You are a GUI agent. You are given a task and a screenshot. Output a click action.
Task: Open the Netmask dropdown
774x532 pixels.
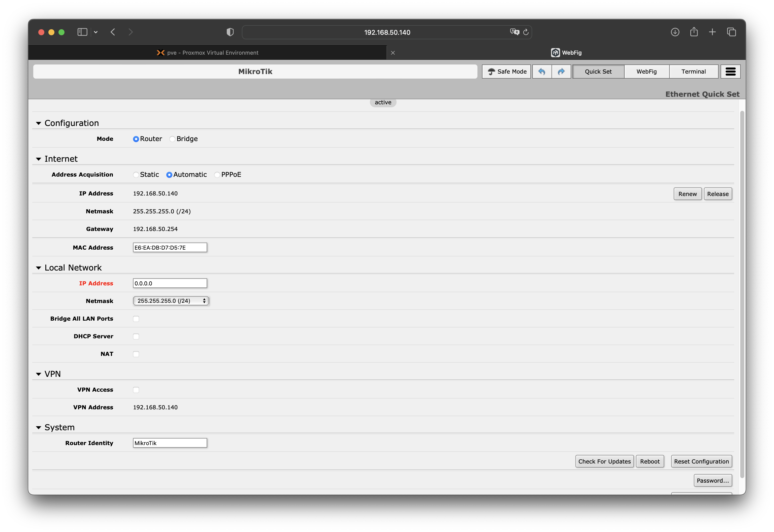click(171, 301)
